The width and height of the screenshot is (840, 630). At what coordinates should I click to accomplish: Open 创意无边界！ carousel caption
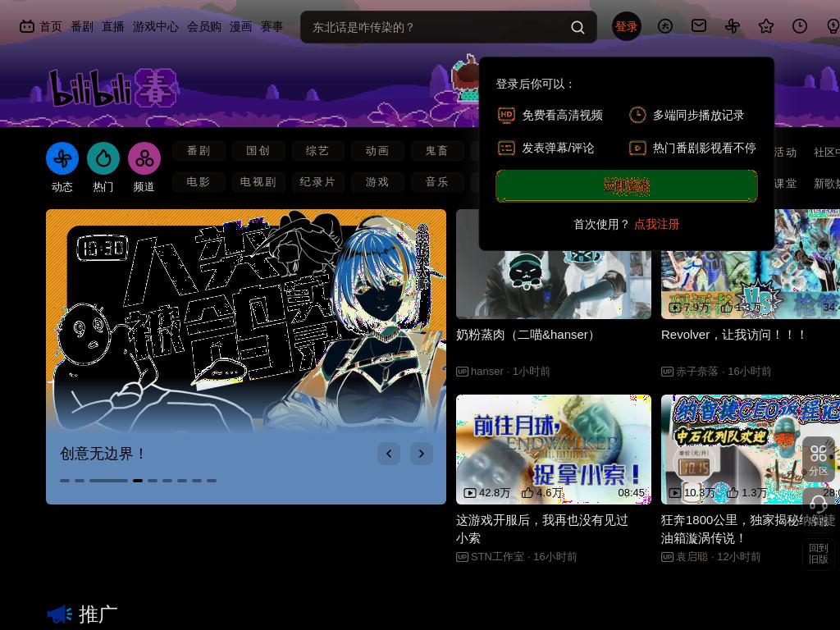click(x=103, y=454)
